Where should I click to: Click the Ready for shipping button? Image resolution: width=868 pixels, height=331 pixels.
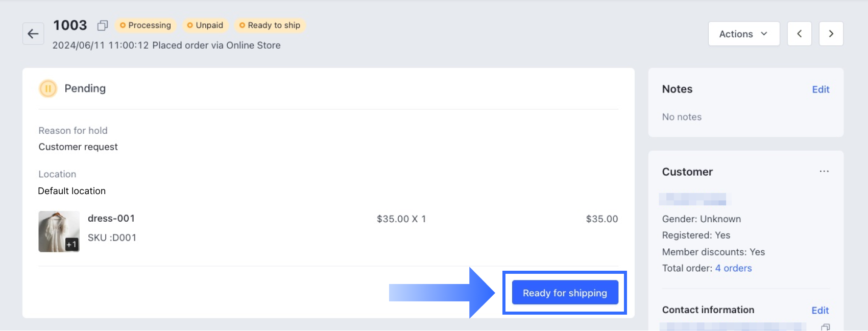coord(565,293)
